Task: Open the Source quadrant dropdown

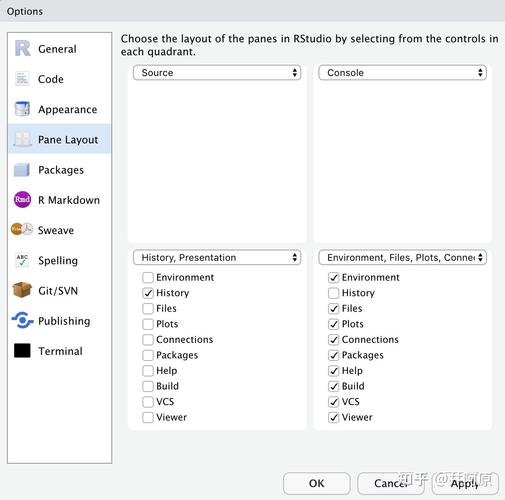Action: pos(217,73)
